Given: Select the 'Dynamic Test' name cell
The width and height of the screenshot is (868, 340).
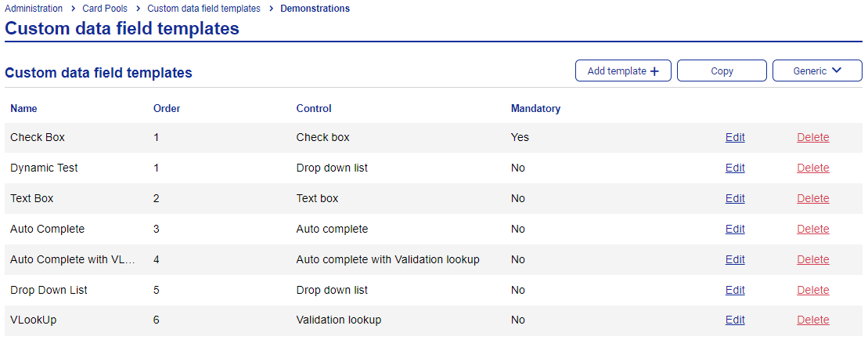Looking at the screenshot, I should click(x=45, y=168).
